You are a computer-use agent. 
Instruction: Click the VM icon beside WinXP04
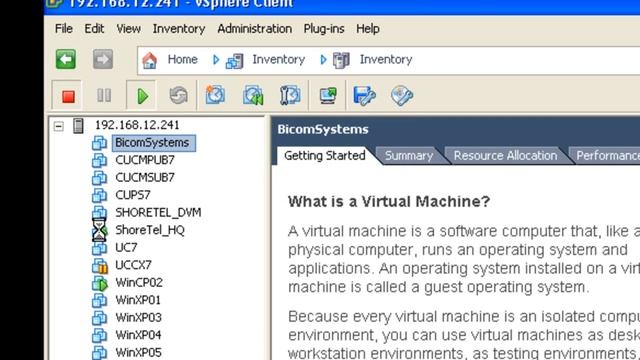pyautogui.click(x=99, y=336)
